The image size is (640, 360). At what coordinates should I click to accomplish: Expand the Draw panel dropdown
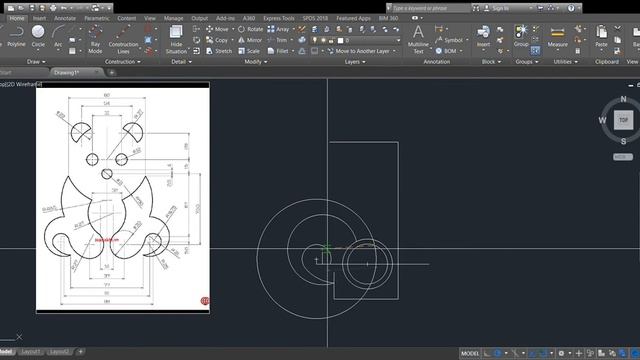coord(36,62)
